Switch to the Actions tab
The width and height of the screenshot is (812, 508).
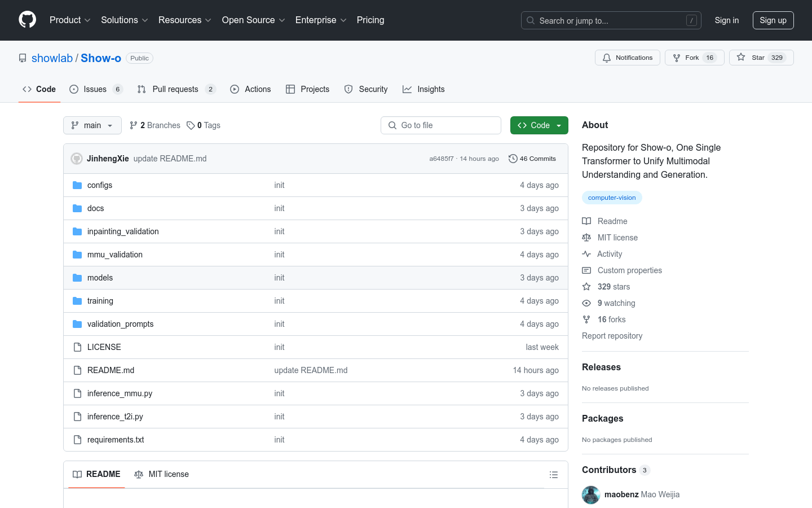click(250, 89)
